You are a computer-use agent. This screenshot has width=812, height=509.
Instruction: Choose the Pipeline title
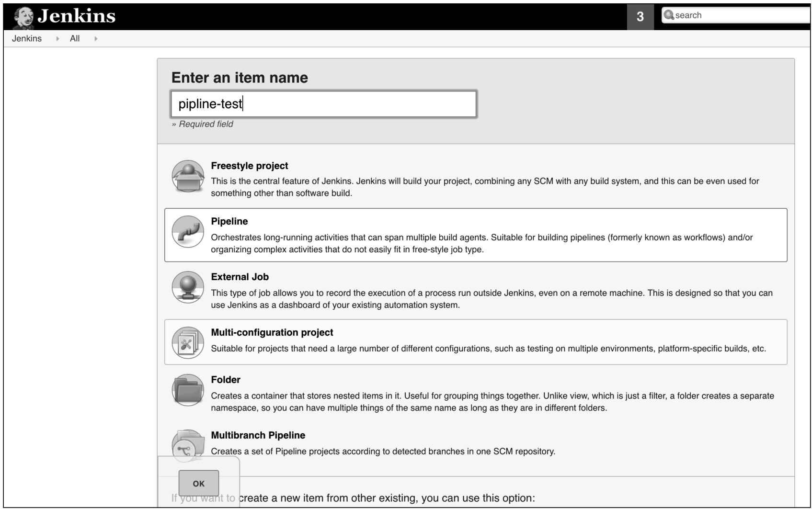tap(229, 221)
